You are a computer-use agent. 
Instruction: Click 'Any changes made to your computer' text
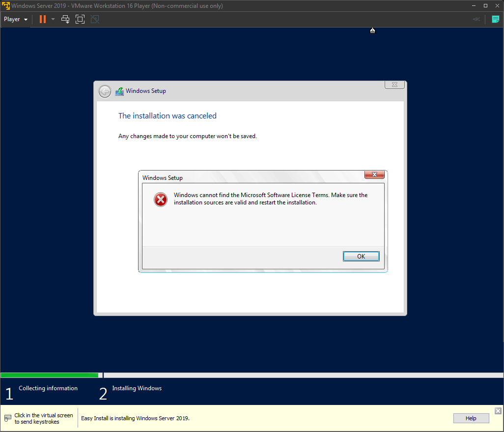[x=187, y=136]
